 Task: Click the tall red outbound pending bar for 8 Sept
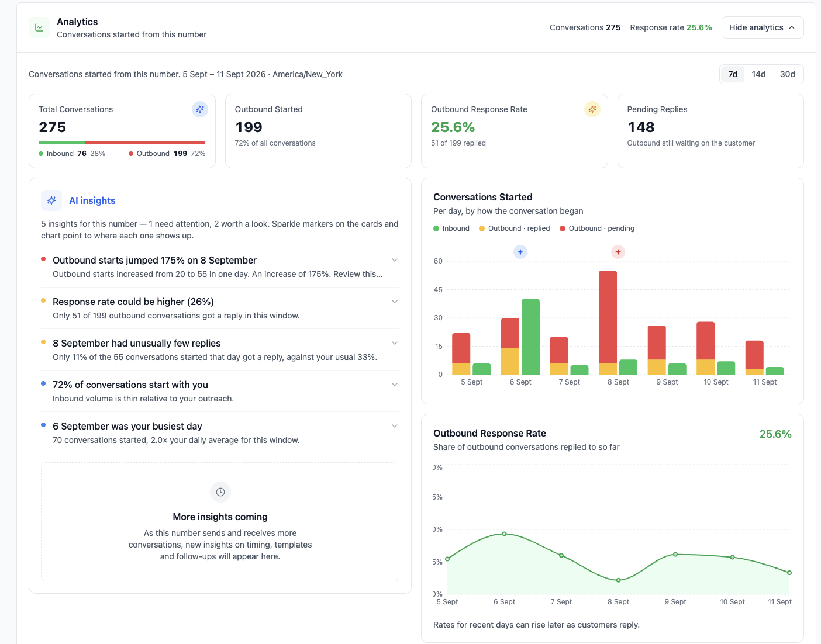608,317
